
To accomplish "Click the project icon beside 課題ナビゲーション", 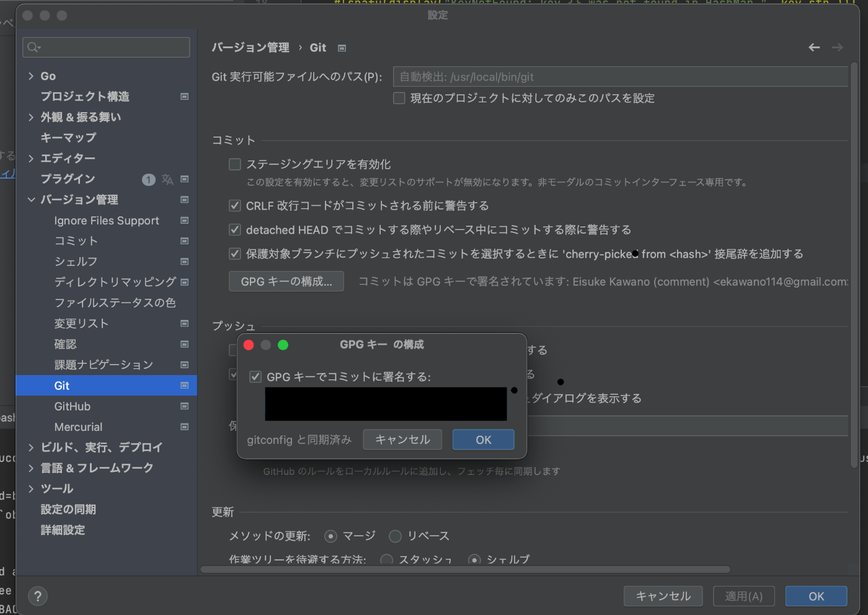I will click(184, 365).
